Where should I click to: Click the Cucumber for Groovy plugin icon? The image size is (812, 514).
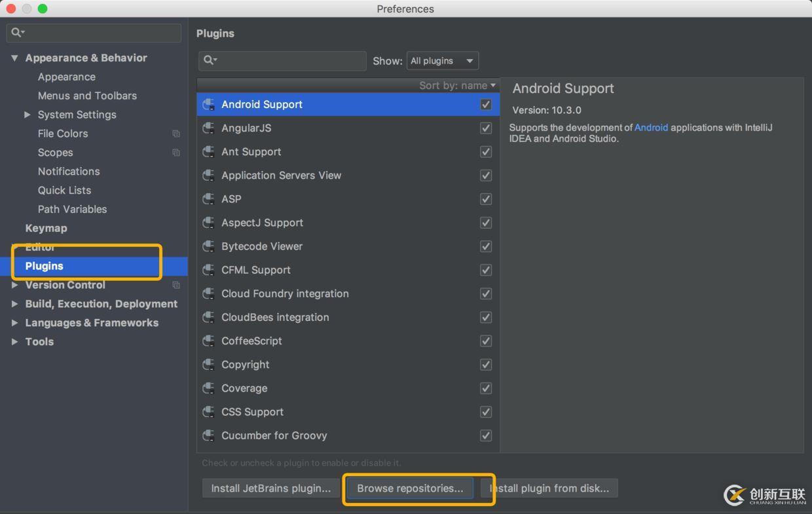[x=209, y=435]
